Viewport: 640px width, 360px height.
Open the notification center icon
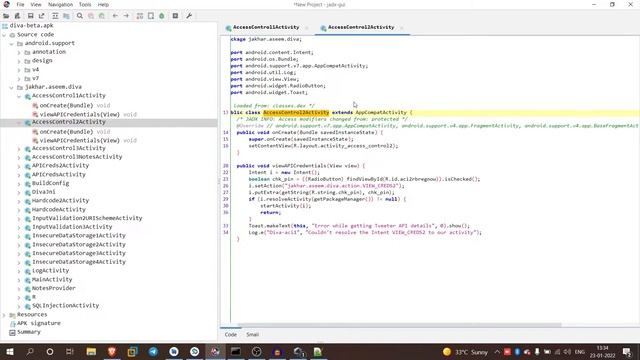pyautogui.click(x=627, y=351)
